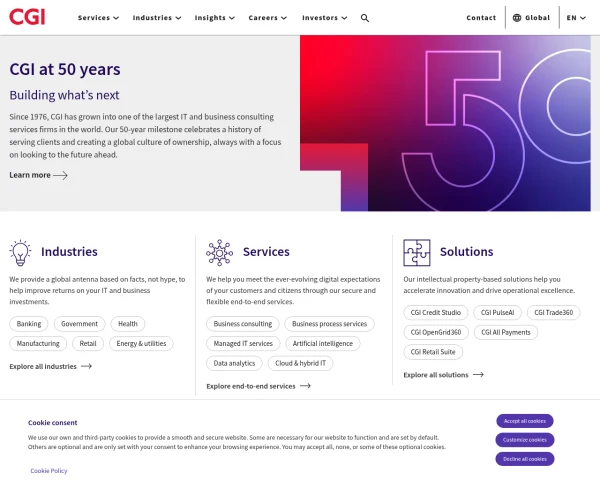Click the Solutions puzzle piece icon
Screen dimensions: 600x480
pos(417,252)
